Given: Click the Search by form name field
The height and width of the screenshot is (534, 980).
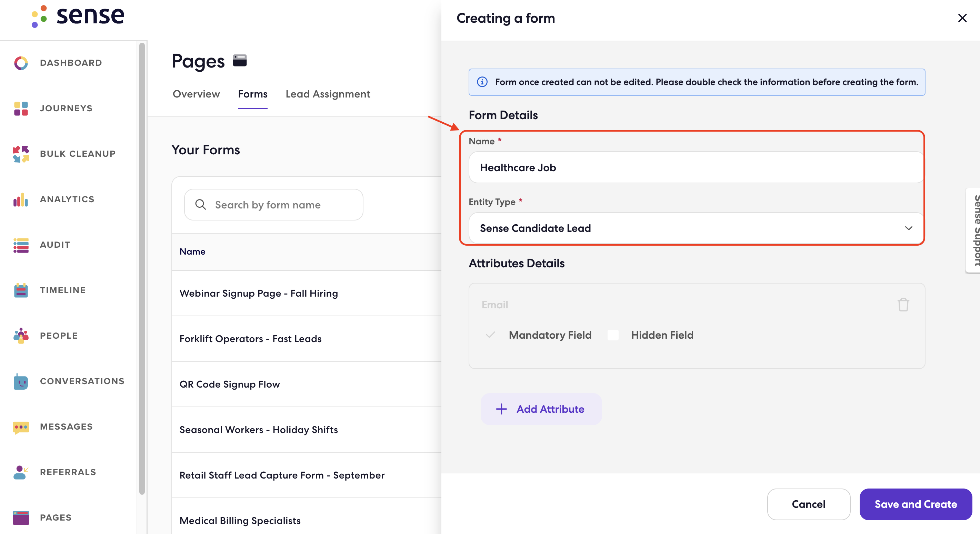Looking at the screenshot, I should (273, 205).
